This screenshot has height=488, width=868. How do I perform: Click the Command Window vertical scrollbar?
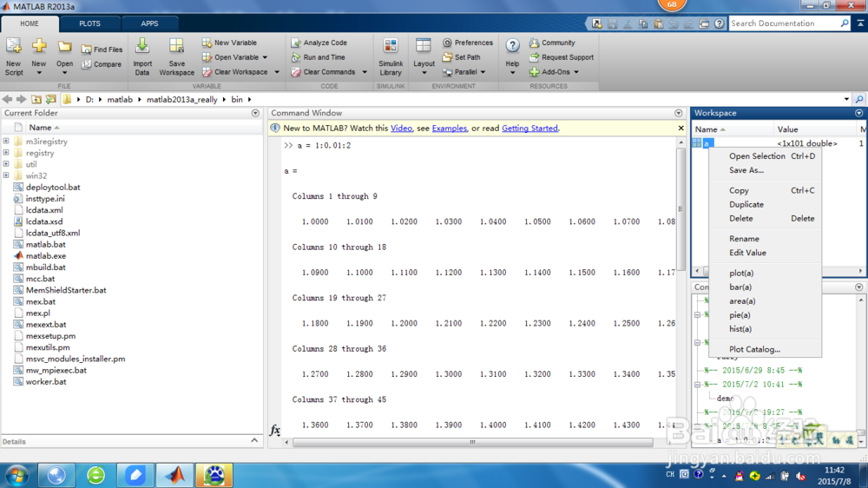[x=681, y=208]
